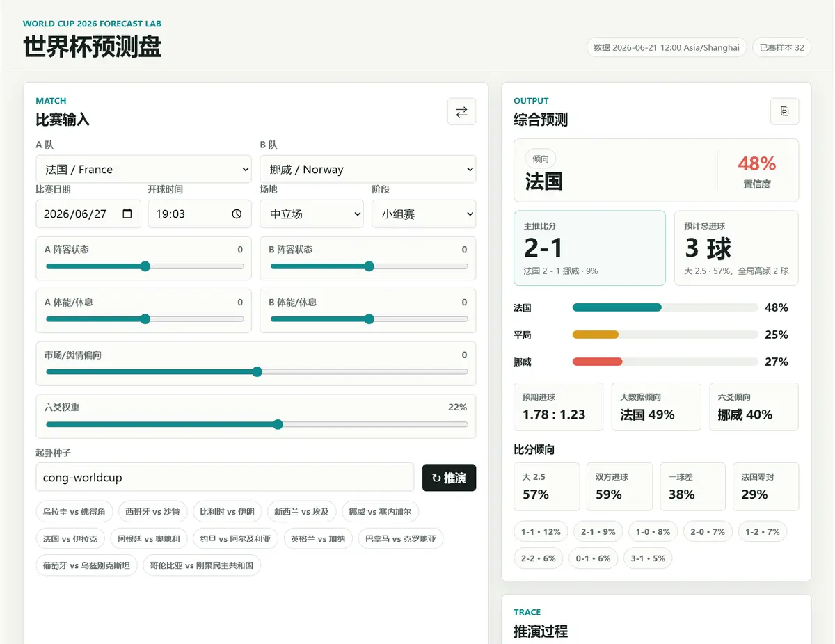Select the 巴拿马 vs 克罗地亚 match chip
Viewport: 835px width, 644px height.
coord(401,539)
